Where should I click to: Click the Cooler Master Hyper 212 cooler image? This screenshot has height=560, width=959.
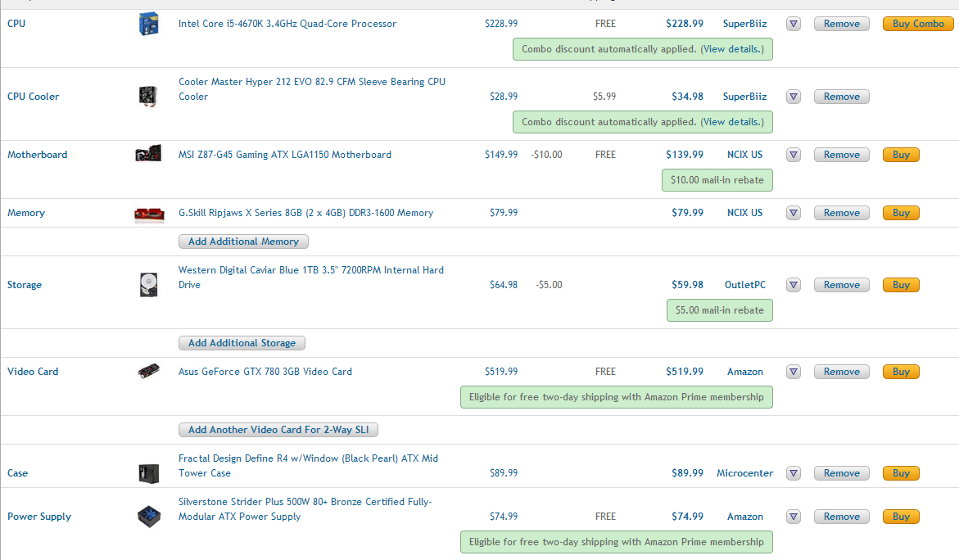(148, 96)
